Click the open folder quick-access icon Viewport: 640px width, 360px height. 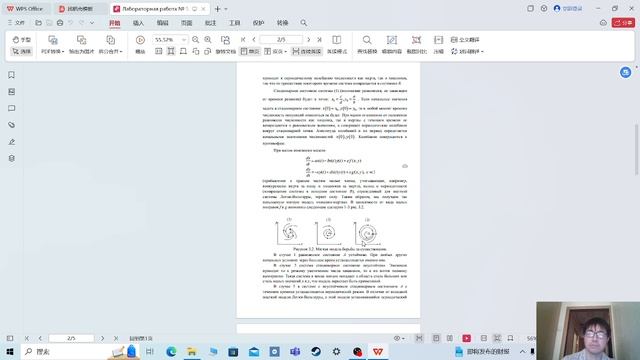pos(38,23)
